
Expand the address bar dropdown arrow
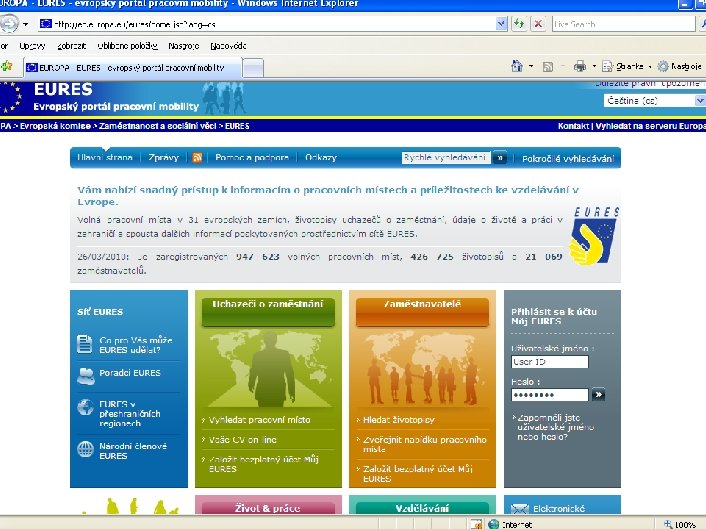(x=501, y=24)
